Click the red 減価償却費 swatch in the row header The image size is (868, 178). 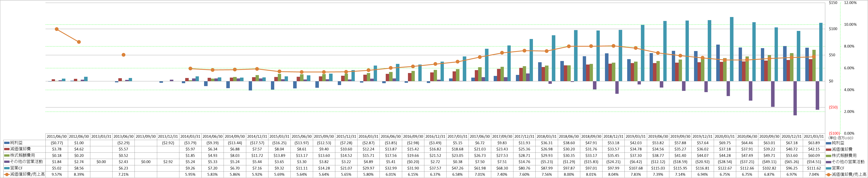click(x=6, y=149)
